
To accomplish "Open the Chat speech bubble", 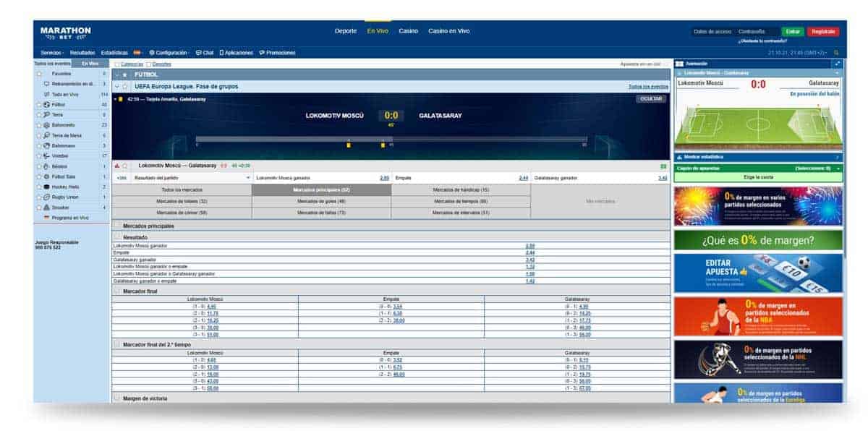I will click(x=198, y=53).
